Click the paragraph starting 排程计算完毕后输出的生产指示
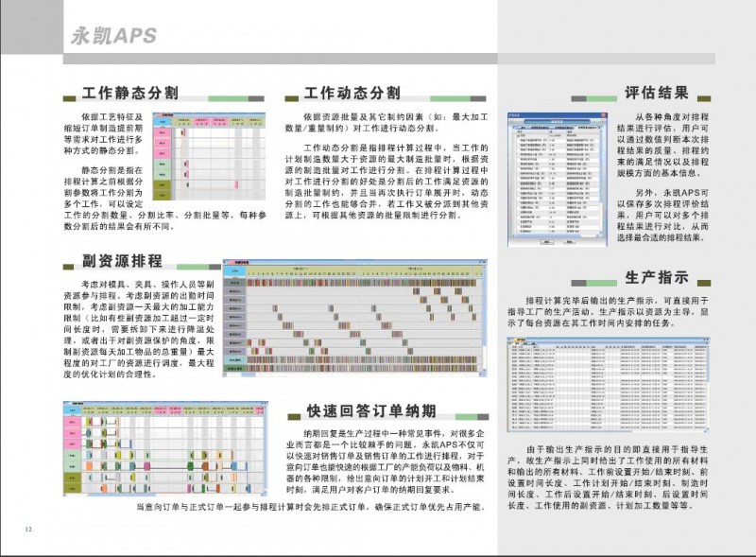756x557 pixels. [608, 312]
